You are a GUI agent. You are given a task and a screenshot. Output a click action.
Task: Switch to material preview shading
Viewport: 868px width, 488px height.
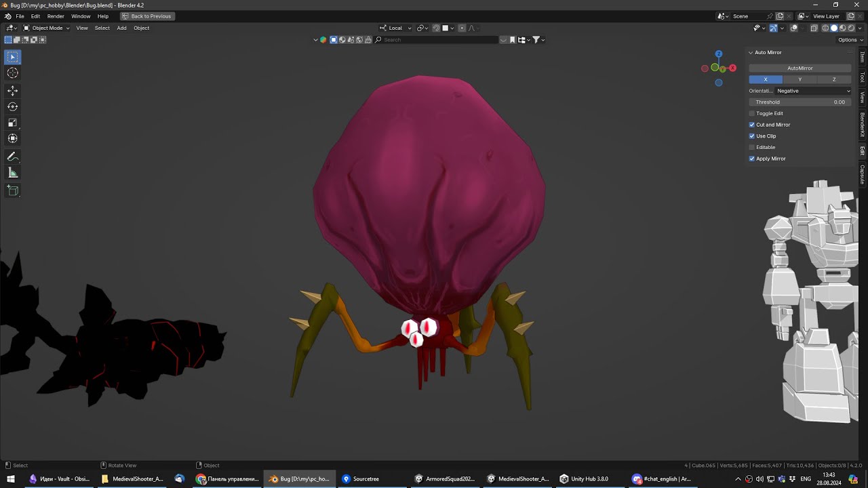pyautogui.click(x=843, y=28)
